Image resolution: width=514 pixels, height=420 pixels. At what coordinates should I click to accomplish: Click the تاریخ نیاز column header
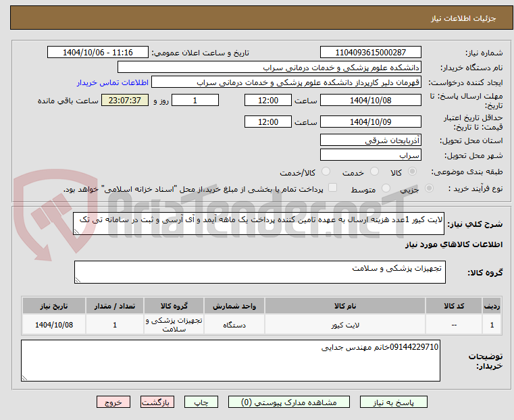54,306
